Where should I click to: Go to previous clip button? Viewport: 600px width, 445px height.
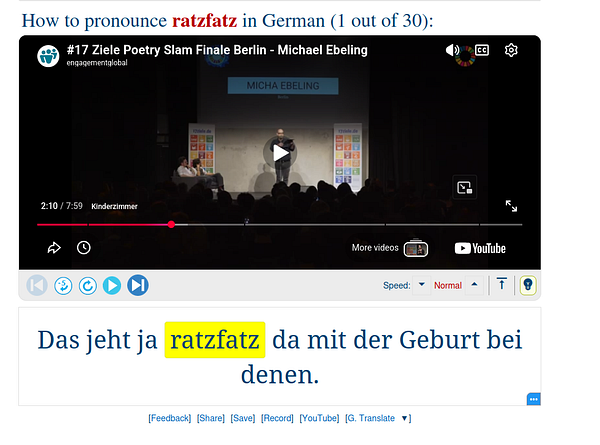click(37, 285)
